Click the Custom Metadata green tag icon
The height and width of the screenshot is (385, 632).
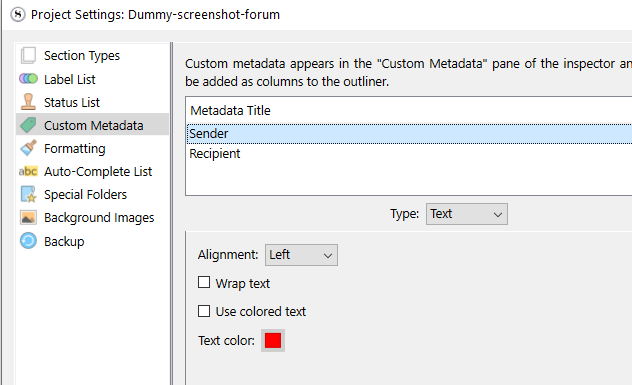point(28,125)
